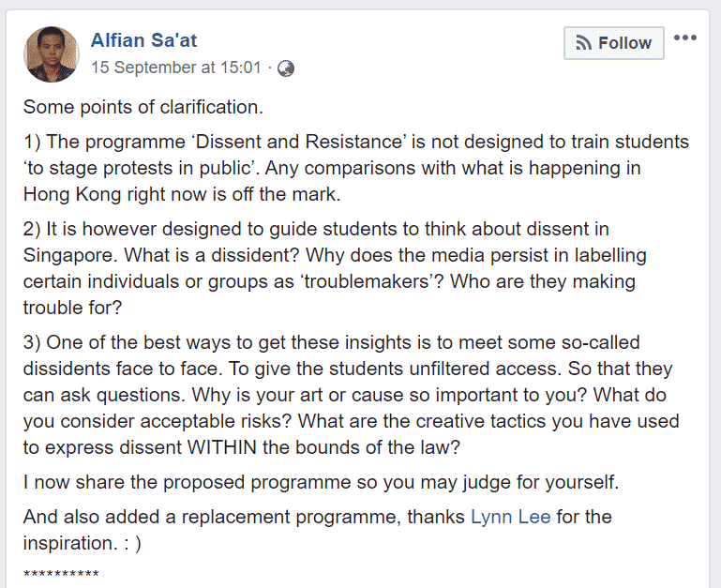The image size is (721, 588).
Task: Click 'trouble for?' ending point 2
Action: (x=72, y=308)
